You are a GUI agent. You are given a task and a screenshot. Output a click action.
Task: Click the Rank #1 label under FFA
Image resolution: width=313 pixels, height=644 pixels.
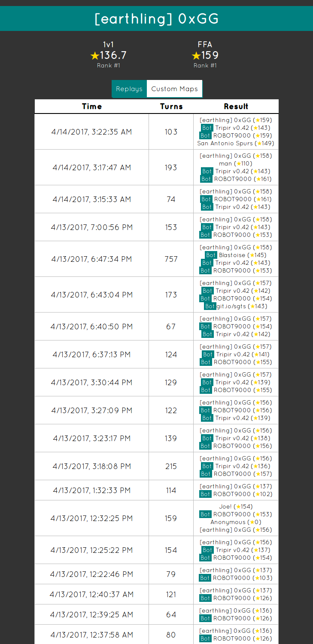tap(205, 66)
